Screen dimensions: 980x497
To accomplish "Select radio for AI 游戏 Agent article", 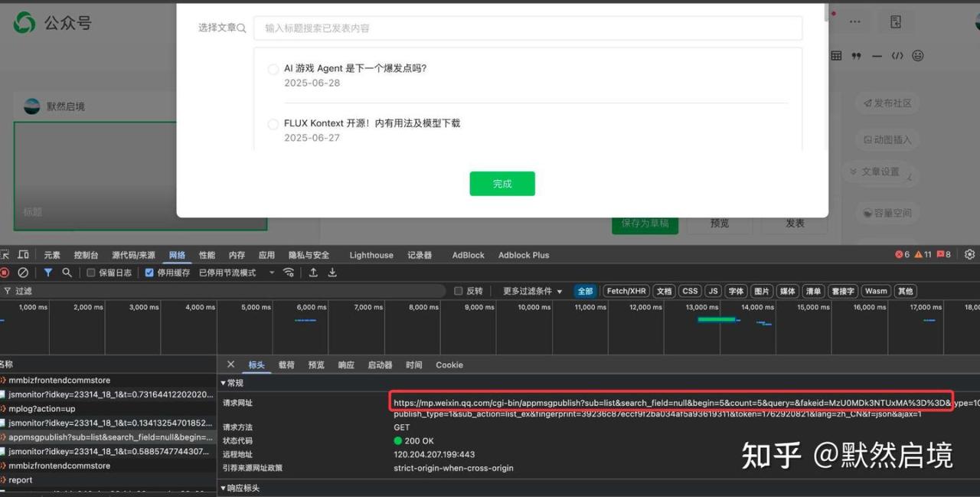I will coord(273,70).
